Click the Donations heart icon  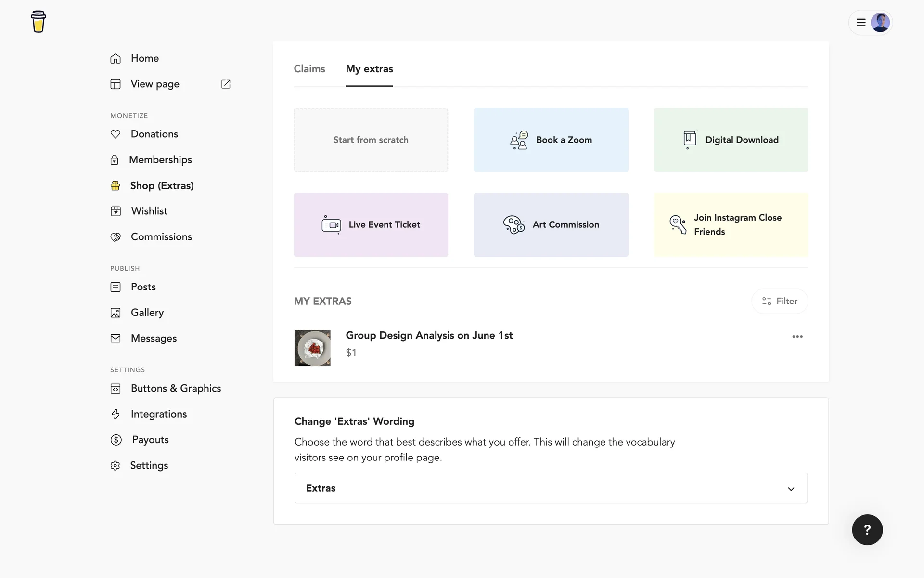pos(115,134)
